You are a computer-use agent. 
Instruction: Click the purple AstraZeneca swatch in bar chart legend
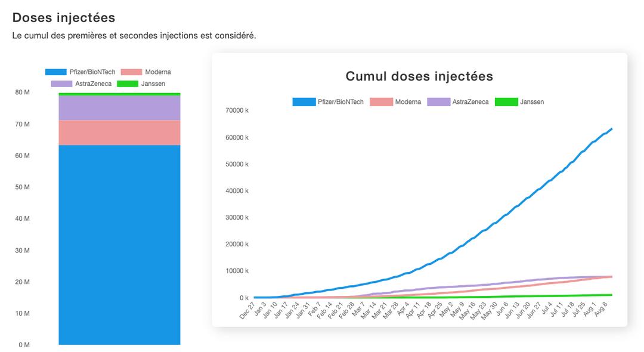pos(61,84)
